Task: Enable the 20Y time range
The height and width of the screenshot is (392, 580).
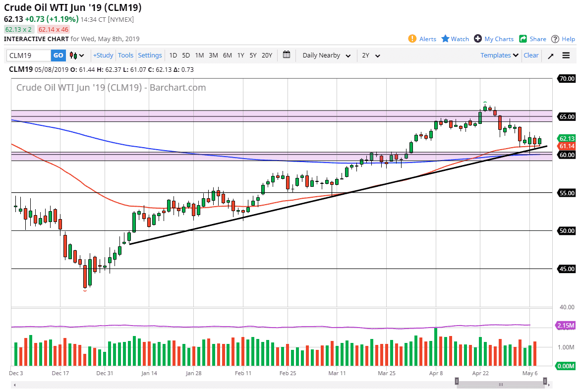Action: (267, 56)
